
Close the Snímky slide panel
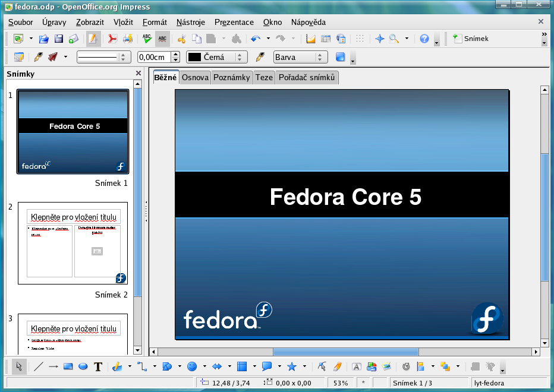138,73
